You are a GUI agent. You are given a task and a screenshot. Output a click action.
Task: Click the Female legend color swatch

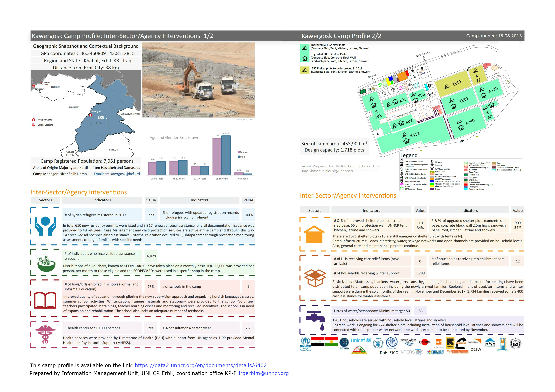[x=239, y=152]
